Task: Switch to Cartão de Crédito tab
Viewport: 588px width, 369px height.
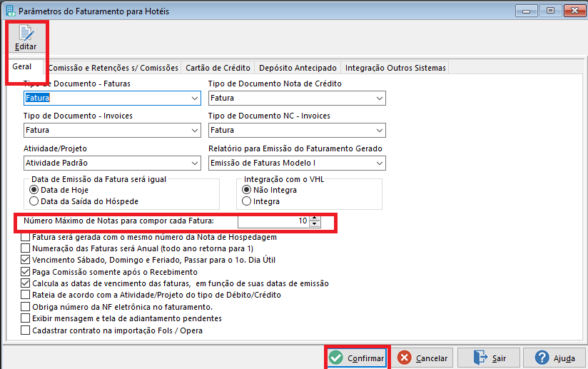Action: pyautogui.click(x=218, y=68)
